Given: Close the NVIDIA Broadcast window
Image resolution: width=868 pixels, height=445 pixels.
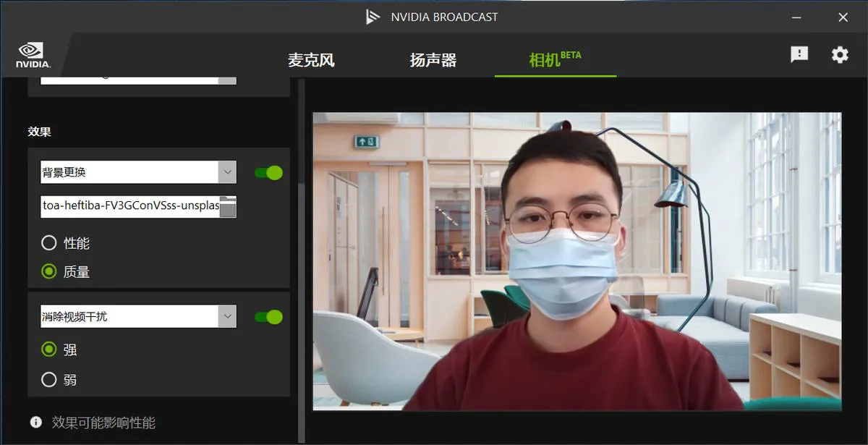Looking at the screenshot, I should (843, 17).
